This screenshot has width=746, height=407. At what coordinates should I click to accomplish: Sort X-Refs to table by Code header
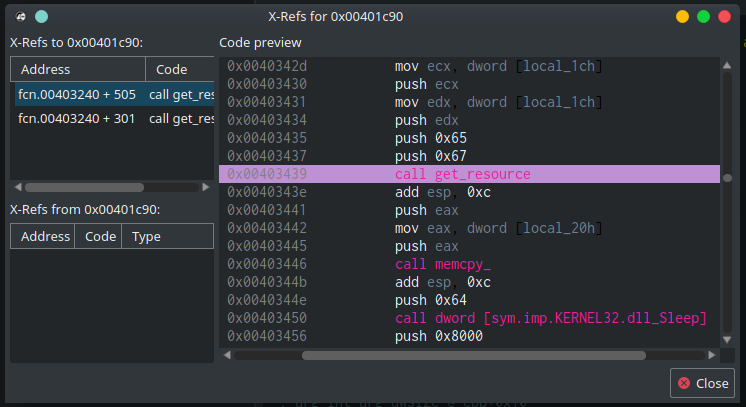click(x=180, y=69)
